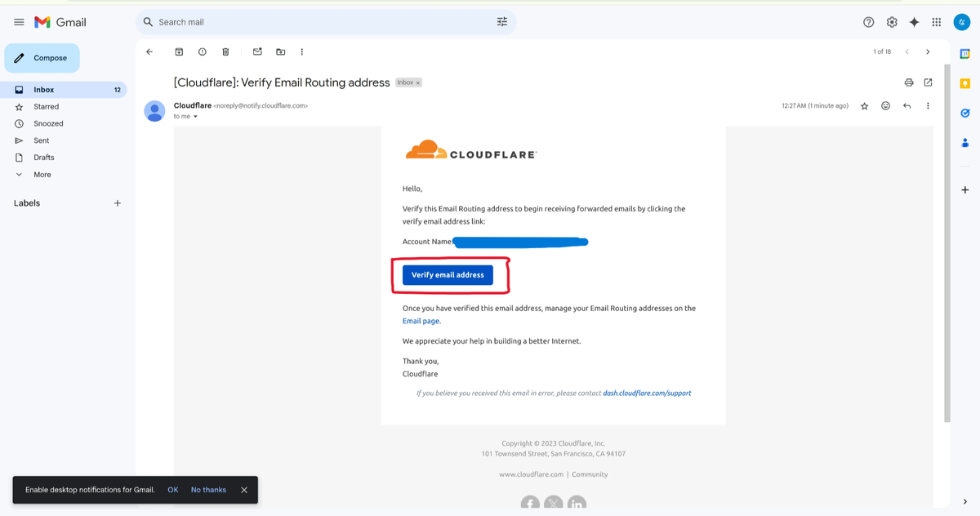The width and height of the screenshot is (980, 516).
Task: Open the message More options menu
Action: point(928,106)
